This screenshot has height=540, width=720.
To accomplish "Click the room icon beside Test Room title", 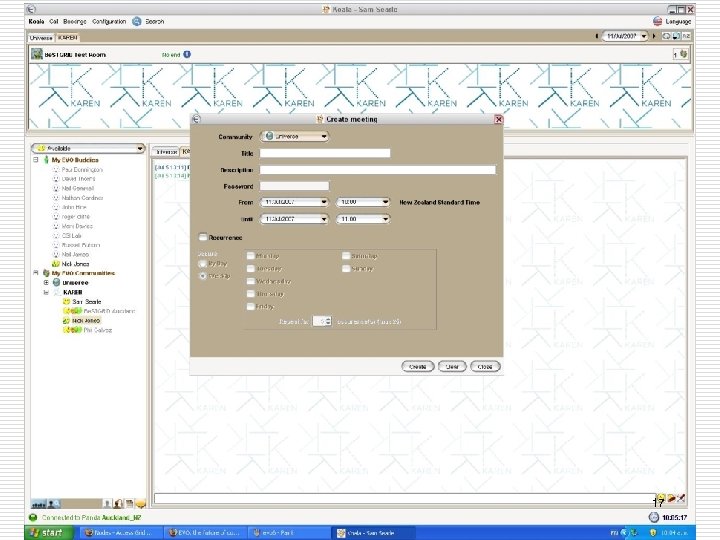I will [37, 54].
